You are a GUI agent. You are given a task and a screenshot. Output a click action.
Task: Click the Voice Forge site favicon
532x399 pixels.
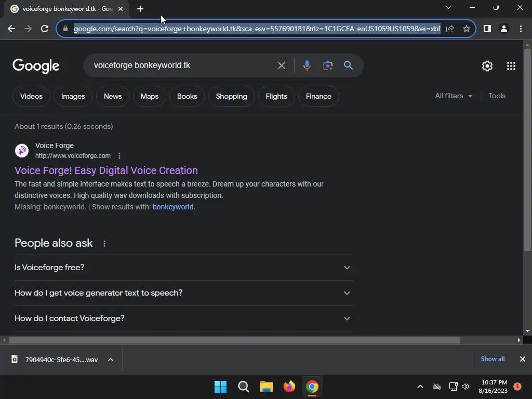(x=22, y=151)
